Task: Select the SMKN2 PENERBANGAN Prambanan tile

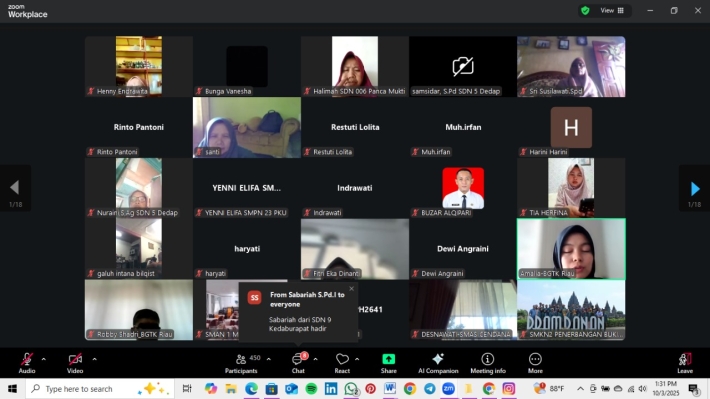Action: [x=571, y=310]
